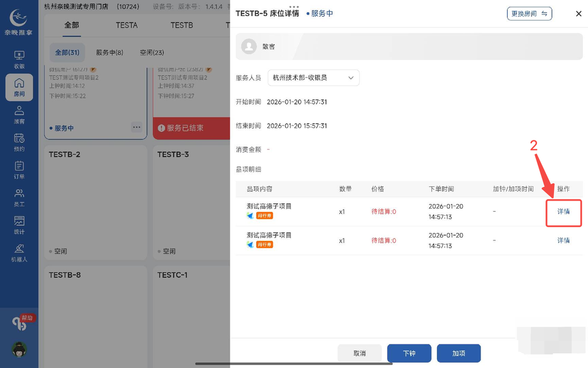This screenshot has width=588, height=368.
Task: Expand the 服务人员 staff selector dropdown
Action: tap(314, 78)
